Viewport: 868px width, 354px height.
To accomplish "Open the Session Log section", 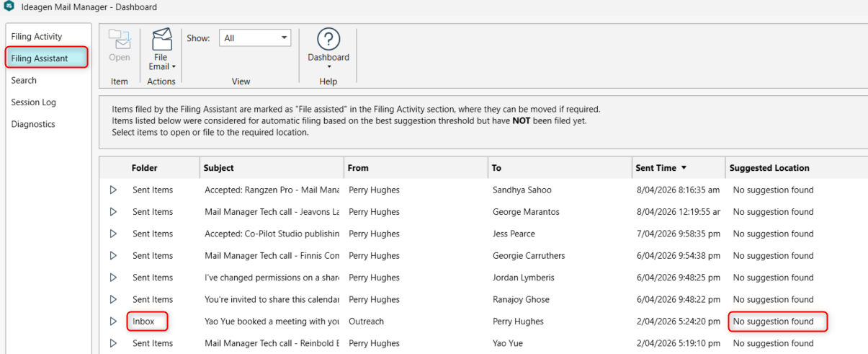I will point(33,102).
